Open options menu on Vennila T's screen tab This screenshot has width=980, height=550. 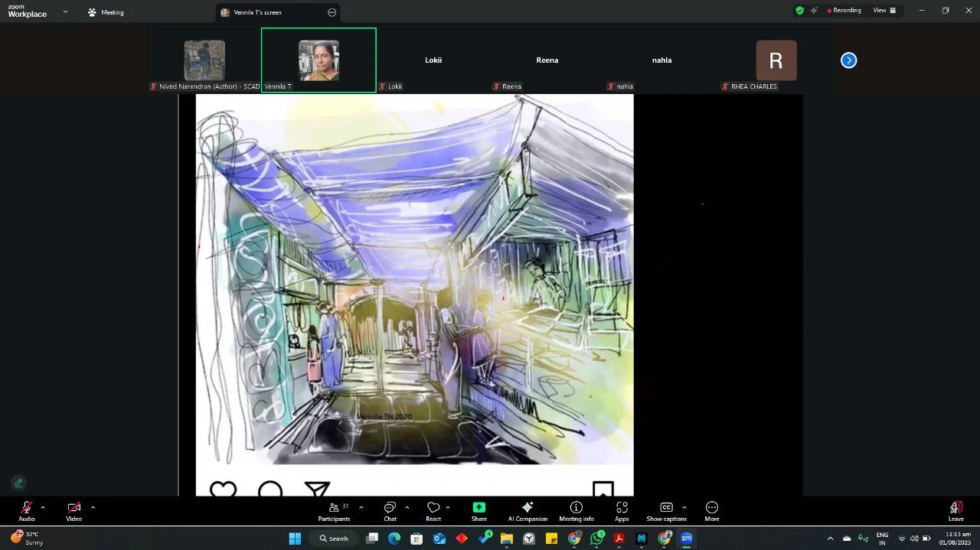click(332, 12)
